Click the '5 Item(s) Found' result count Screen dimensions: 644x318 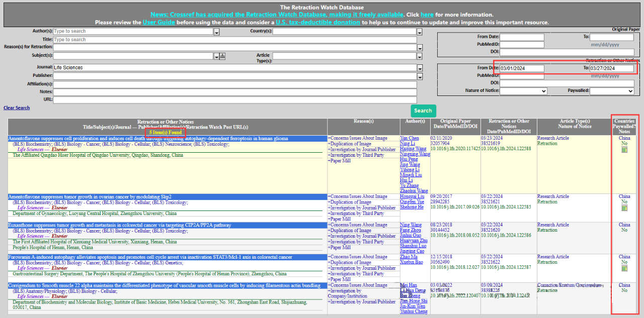166,133
